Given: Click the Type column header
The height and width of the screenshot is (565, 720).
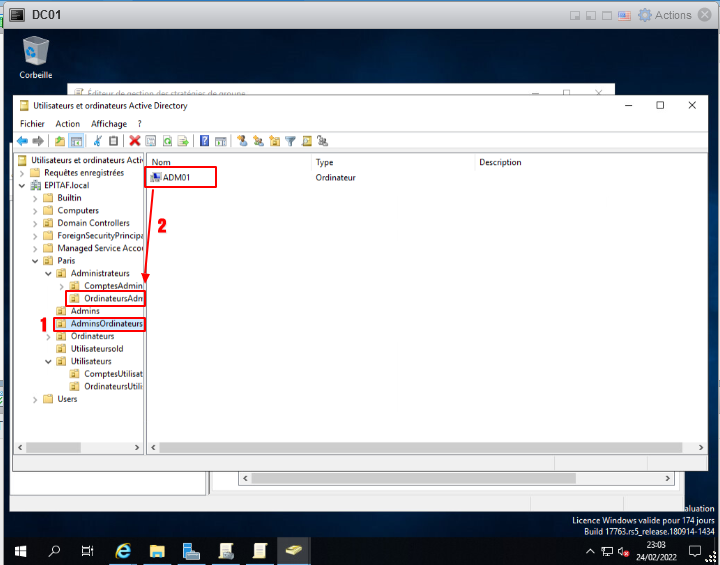Looking at the screenshot, I should (390, 162).
